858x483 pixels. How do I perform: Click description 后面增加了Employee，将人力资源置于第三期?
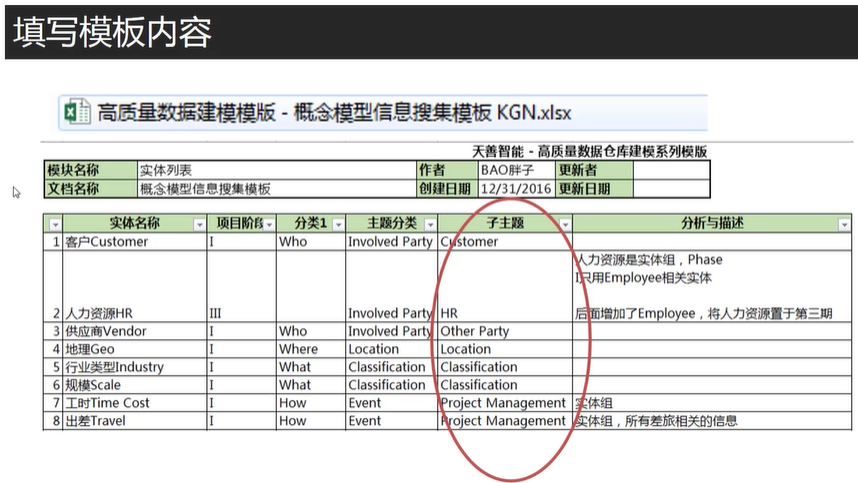pyautogui.click(x=704, y=313)
